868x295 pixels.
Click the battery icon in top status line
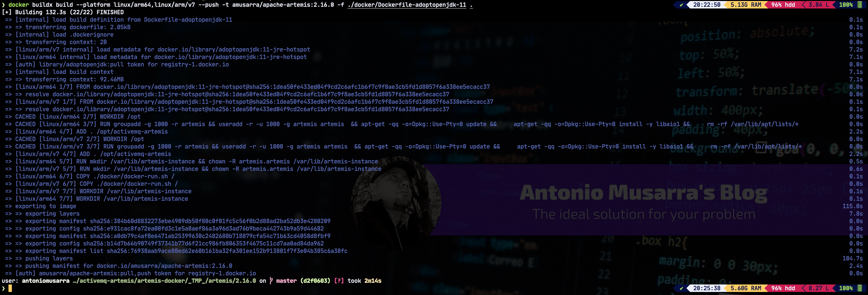pyautogui.click(x=860, y=5)
